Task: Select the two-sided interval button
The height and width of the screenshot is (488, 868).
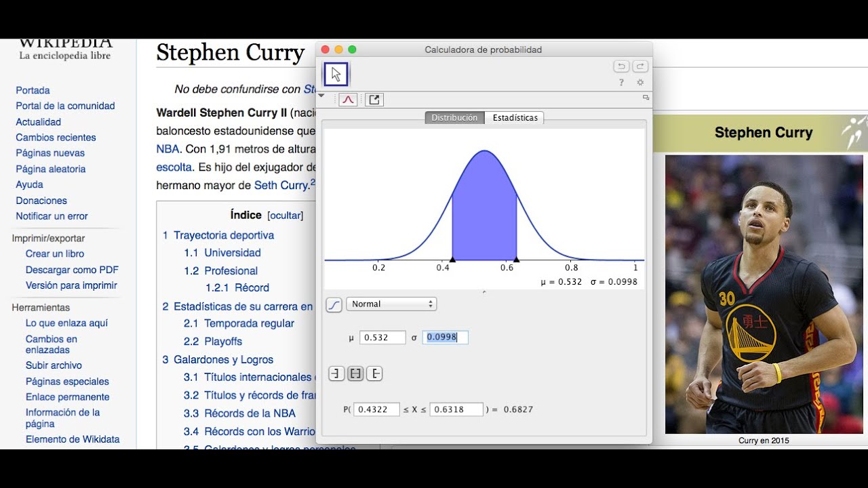Action: pyautogui.click(x=355, y=373)
